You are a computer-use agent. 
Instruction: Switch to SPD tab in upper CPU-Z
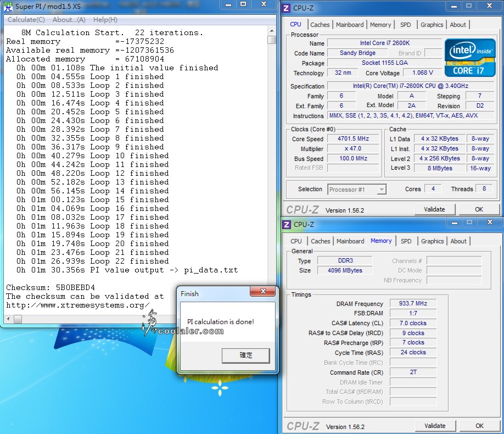(405, 25)
